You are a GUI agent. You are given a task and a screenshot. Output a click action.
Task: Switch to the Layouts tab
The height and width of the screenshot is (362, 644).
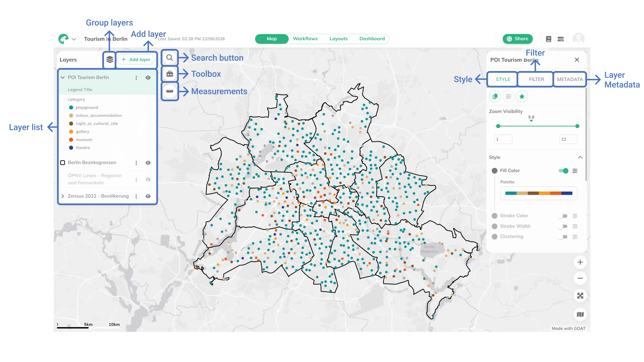click(338, 39)
